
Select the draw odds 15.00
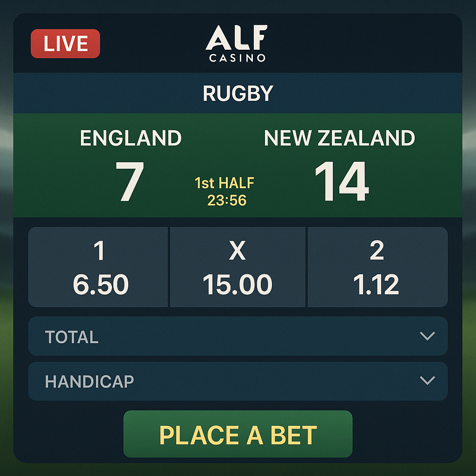pyautogui.click(x=238, y=285)
